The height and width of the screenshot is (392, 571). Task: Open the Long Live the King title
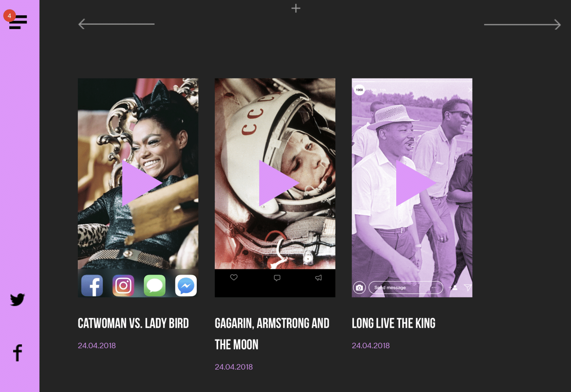coord(394,323)
